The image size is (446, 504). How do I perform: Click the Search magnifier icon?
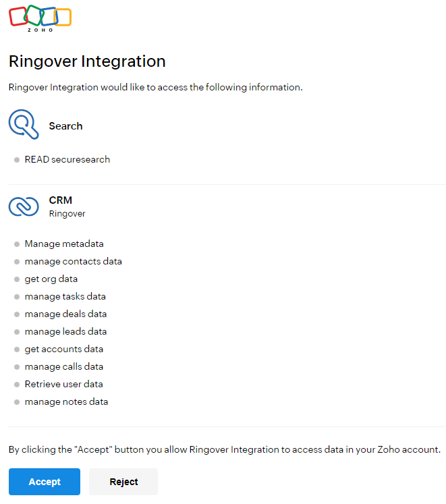point(24,124)
